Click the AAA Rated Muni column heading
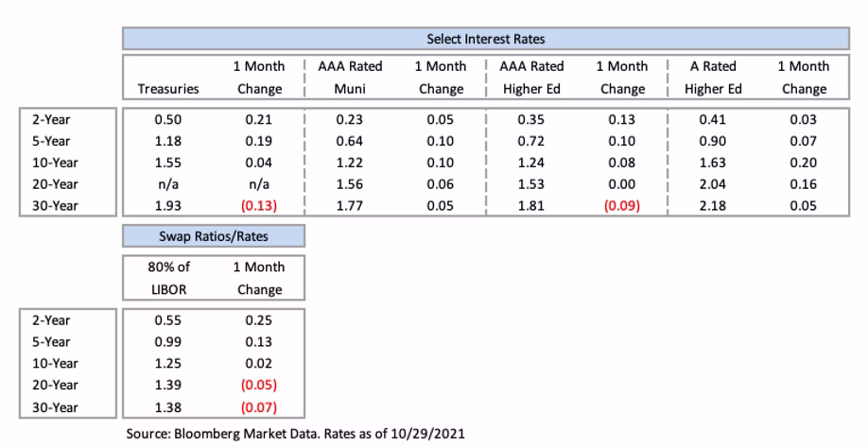 (350, 78)
